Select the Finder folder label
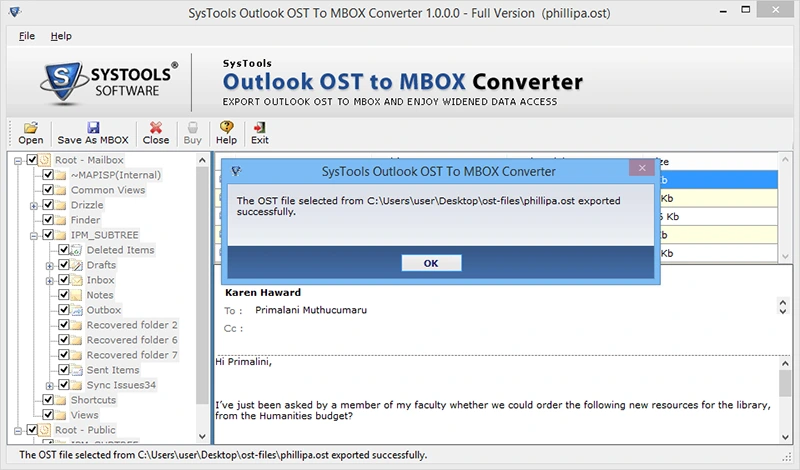 click(85, 220)
